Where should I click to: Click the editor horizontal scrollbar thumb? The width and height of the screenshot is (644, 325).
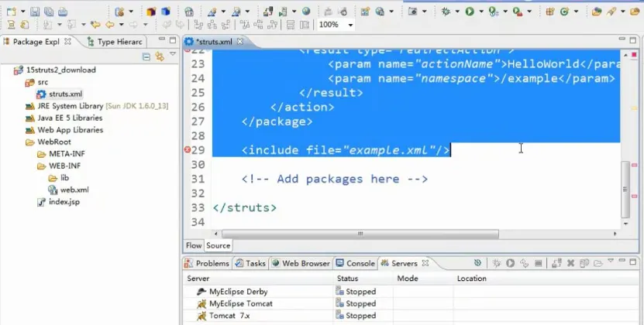coord(360,234)
